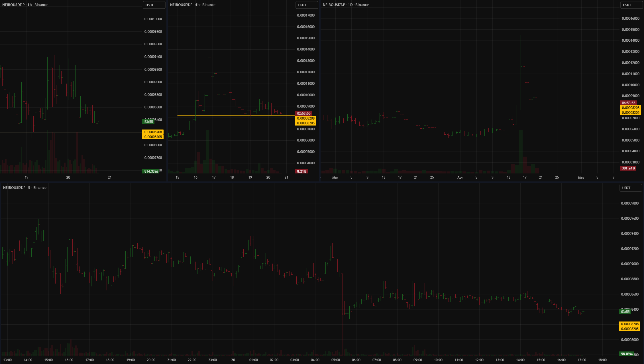Open the USDT currency dropdown on the 1h chart
The image size is (644, 364).
pyautogui.click(x=154, y=5)
